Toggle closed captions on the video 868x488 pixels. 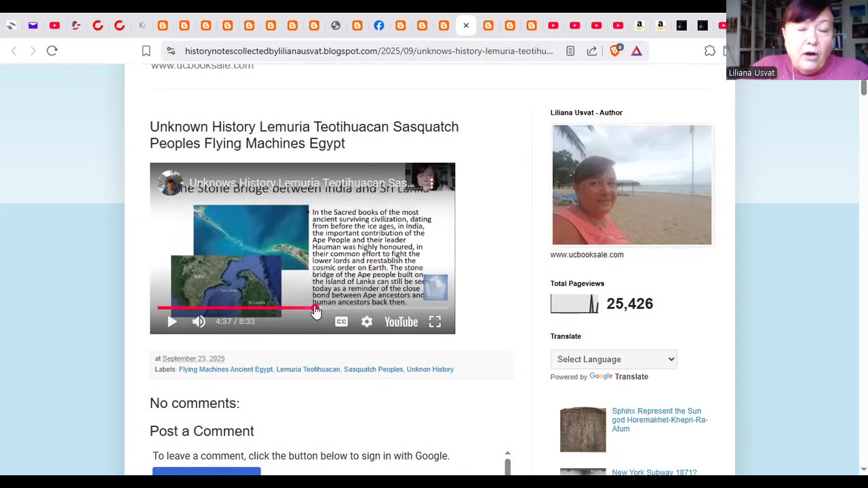[x=341, y=322]
